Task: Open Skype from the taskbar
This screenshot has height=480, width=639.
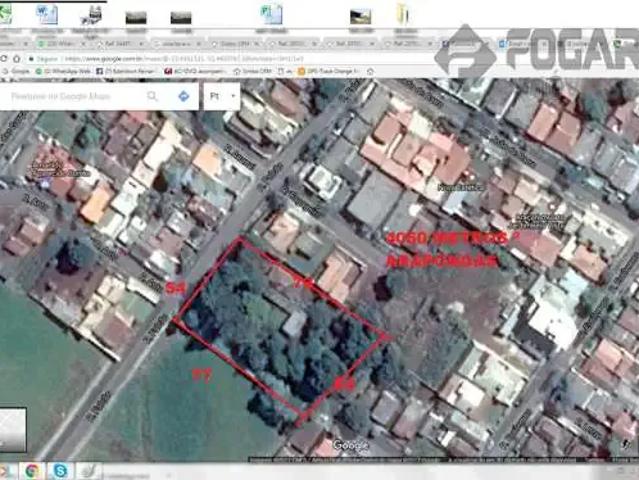Action: tap(60, 470)
